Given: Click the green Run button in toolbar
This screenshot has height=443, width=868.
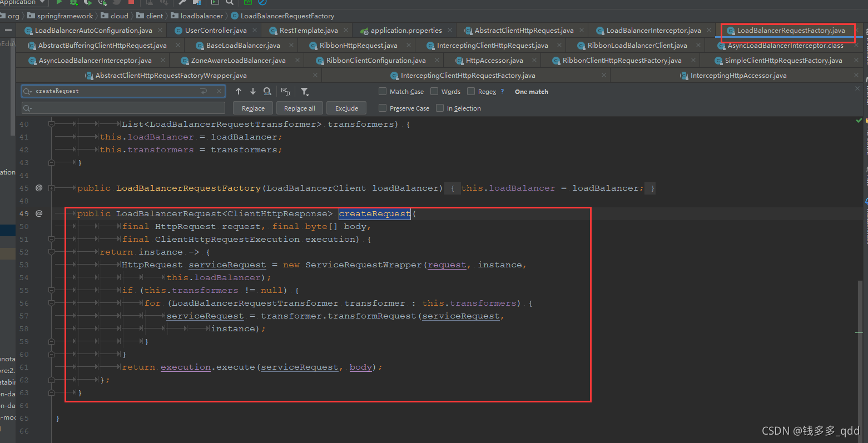Looking at the screenshot, I should pos(59,2).
